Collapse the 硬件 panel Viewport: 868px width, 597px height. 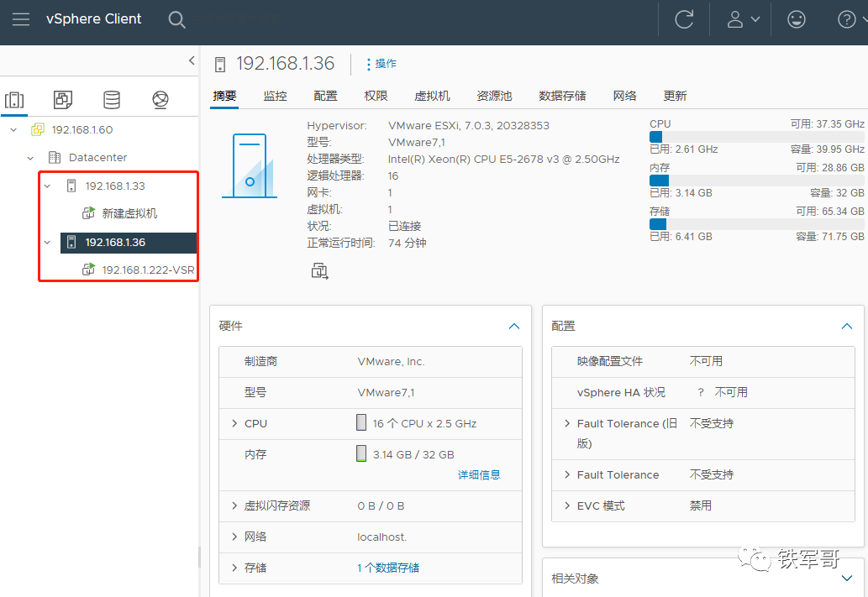[514, 327]
